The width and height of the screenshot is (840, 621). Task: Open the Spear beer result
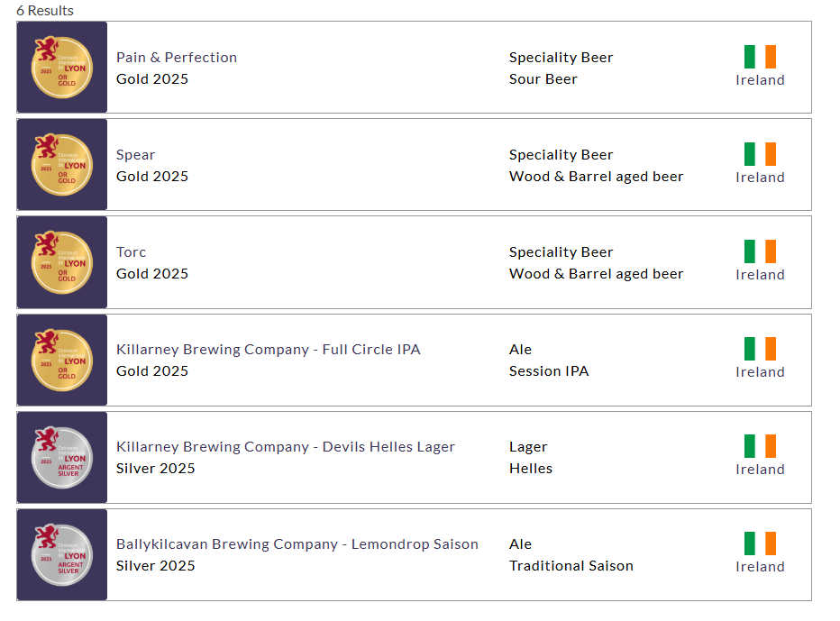136,155
